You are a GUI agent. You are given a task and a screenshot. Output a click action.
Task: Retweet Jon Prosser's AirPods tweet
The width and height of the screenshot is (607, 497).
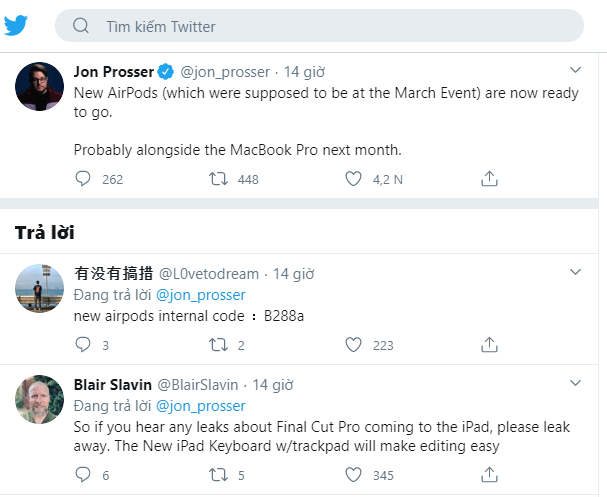pyautogui.click(x=218, y=179)
